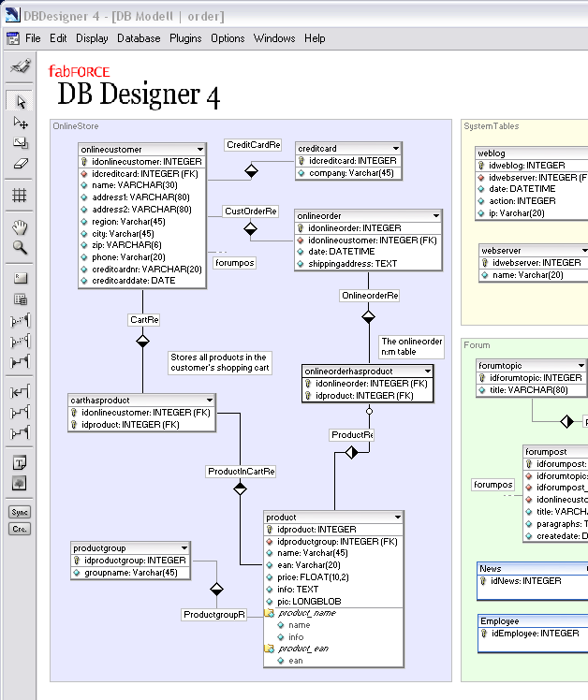Screen dimensions: 588x700
Task: Open the Options menu
Action: click(228, 38)
